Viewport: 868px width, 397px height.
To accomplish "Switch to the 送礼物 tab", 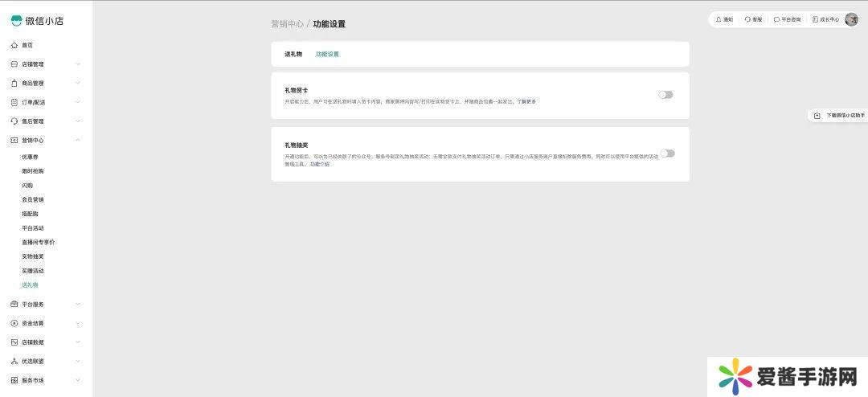I will (x=293, y=55).
